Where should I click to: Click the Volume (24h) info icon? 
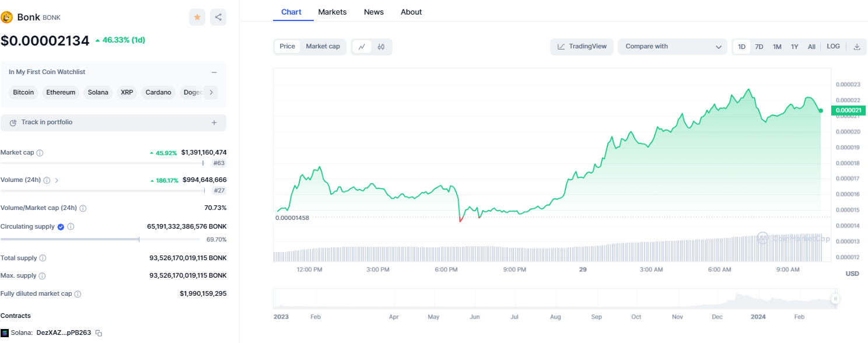click(47, 180)
